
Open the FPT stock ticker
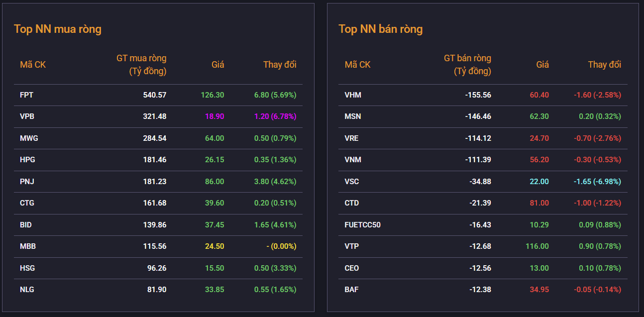(27, 95)
